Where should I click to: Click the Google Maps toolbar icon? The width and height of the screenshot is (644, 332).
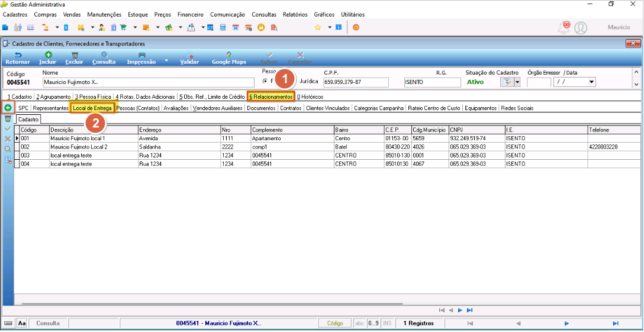[x=228, y=58]
